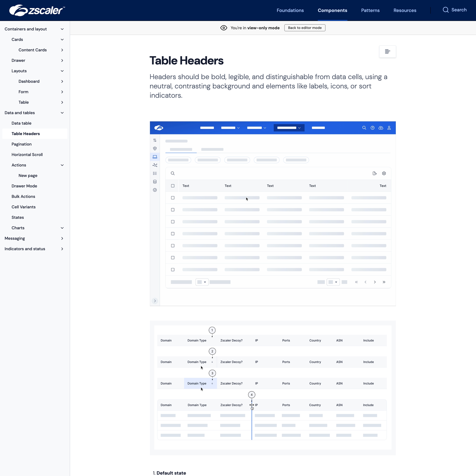Screen dimensions: 476x476
Task: Click the help question mark icon in the mockup header
Action: [372, 128]
